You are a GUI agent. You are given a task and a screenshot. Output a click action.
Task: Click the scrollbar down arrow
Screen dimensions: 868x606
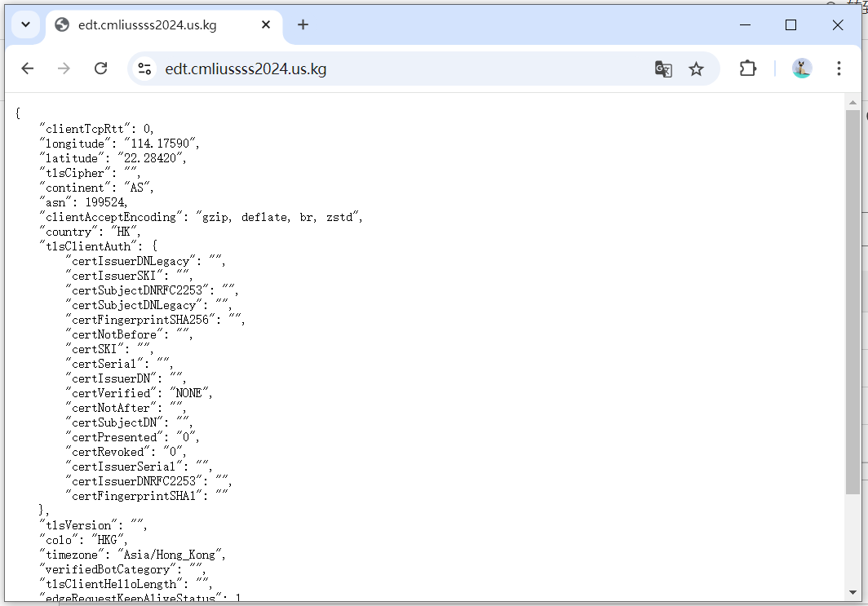852,592
